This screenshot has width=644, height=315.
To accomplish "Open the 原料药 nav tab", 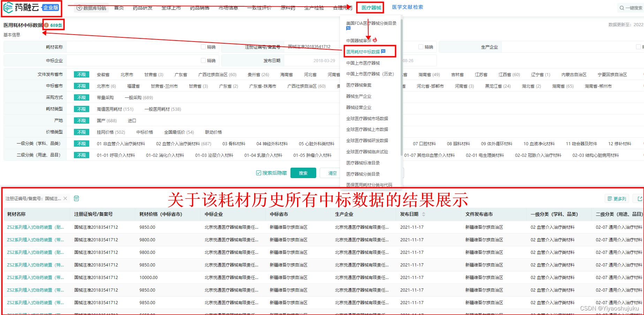I will [x=288, y=8].
